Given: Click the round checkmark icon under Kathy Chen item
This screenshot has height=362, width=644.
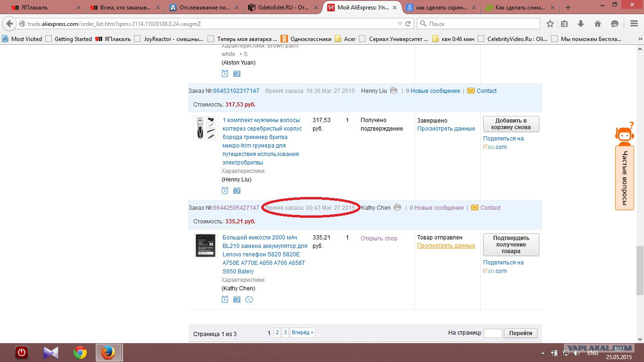Looking at the screenshot, I should tap(249, 299).
